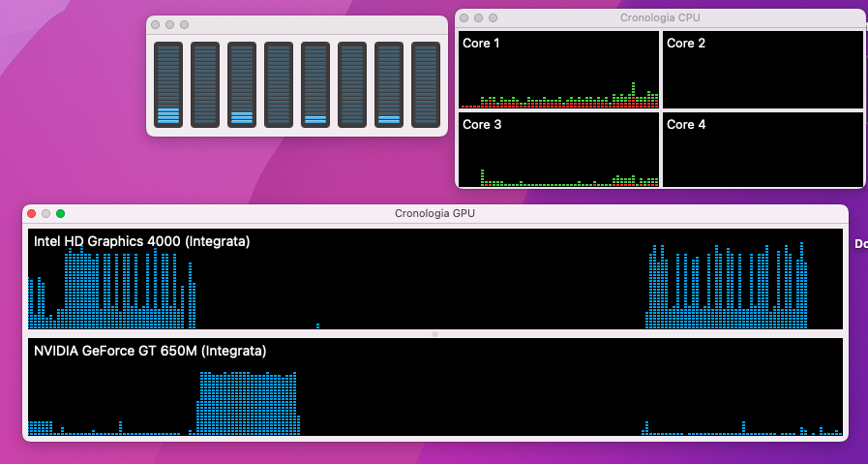Click the NVIDIA GeForce GT 650M (Integrata) label
Viewport: 868px width, 464px height.
click(150, 351)
